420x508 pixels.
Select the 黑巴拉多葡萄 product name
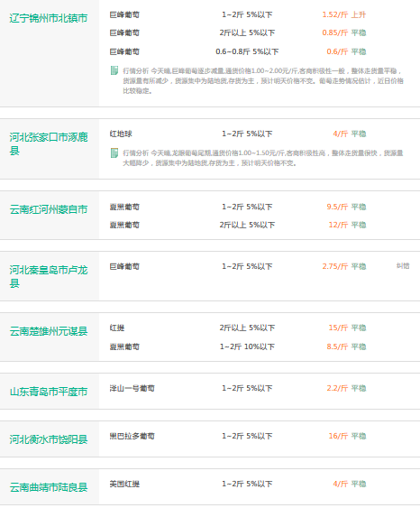(132, 436)
